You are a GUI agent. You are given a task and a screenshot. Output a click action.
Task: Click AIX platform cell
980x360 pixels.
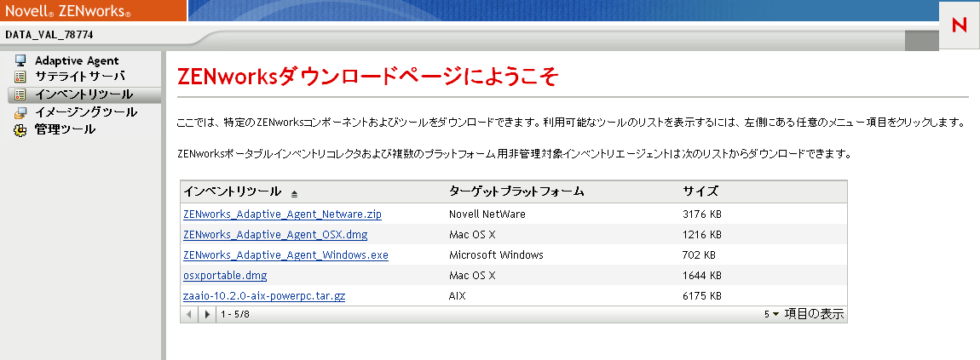pos(458,295)
